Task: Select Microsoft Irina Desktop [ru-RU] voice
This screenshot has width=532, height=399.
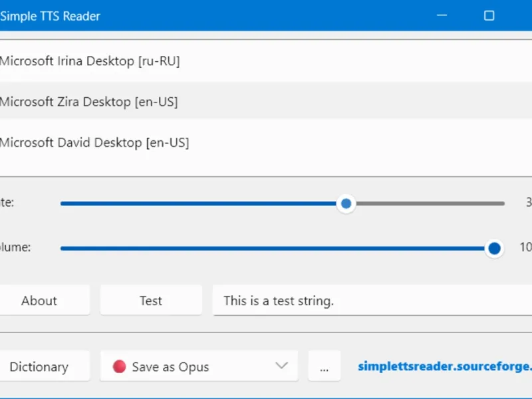Action: (266, 61)
